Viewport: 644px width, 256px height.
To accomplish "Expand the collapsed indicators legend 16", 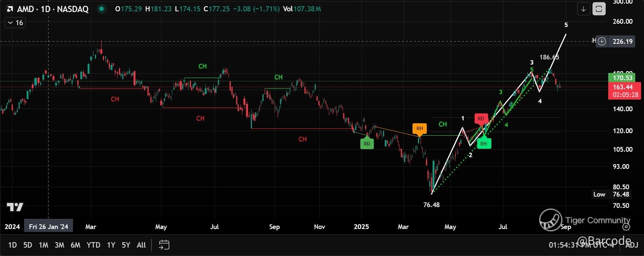I will [15, 23].
